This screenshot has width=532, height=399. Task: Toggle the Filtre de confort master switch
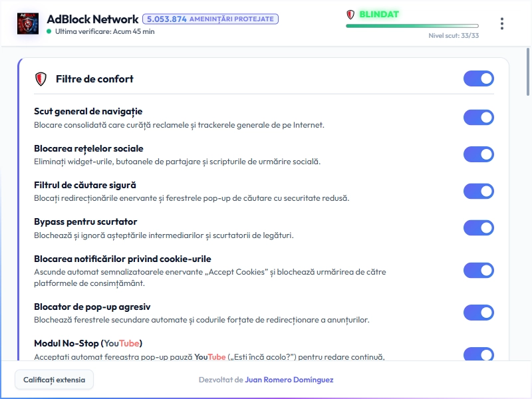tap(479, 78)
